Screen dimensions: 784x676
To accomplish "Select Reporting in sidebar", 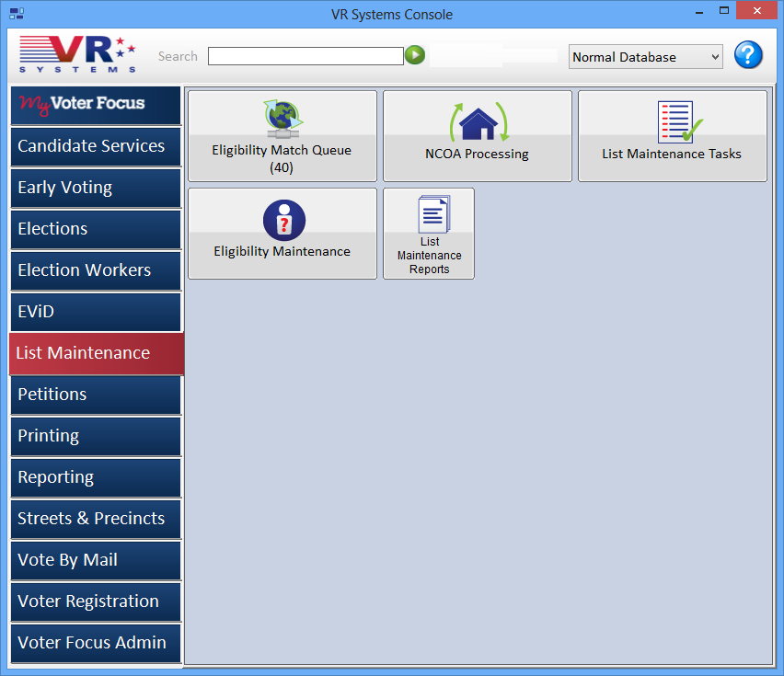I will (x=96, y=477).
